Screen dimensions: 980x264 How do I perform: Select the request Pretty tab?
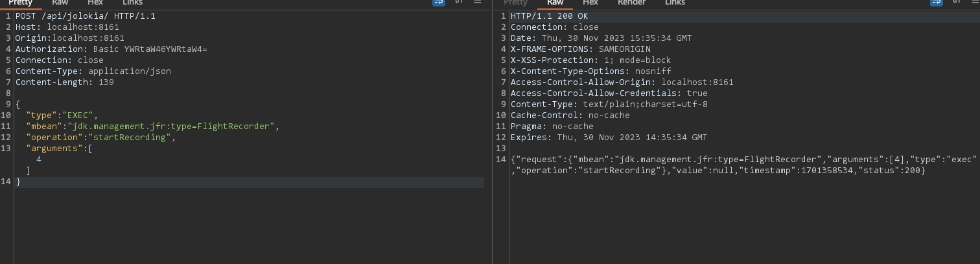20,3
